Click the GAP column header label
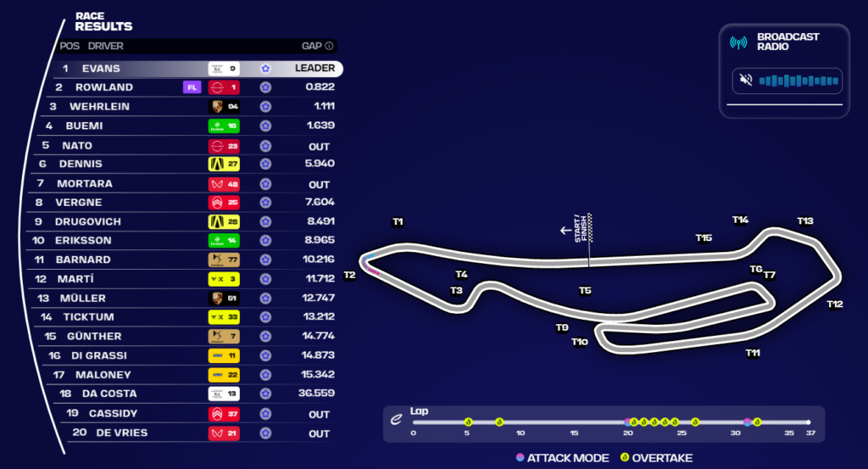The height and width of the screenshot is (469, 868). click(x=312, y=46)
